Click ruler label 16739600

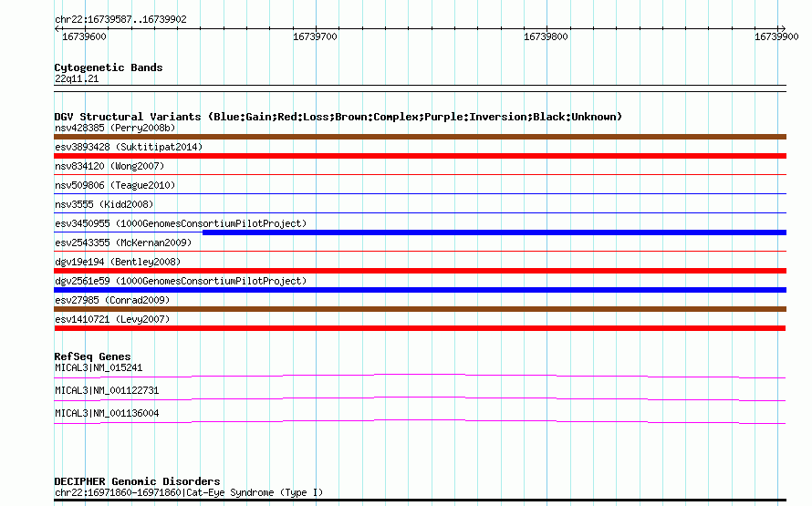point(84,36)
